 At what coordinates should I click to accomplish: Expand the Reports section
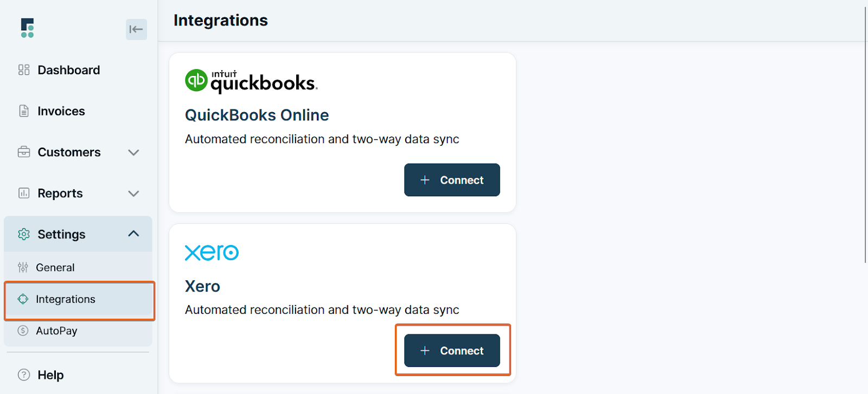[x=133, y=193]
